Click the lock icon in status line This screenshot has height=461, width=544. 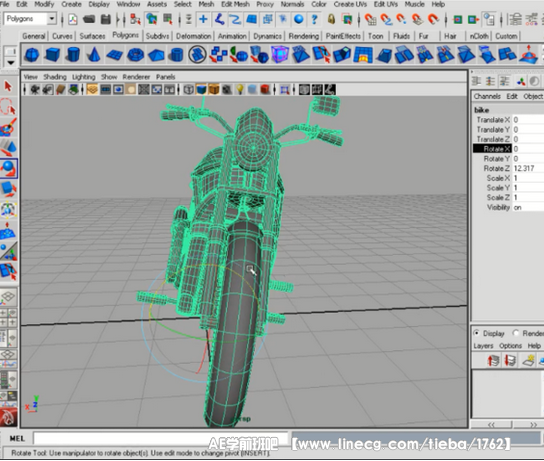[331, 19]
